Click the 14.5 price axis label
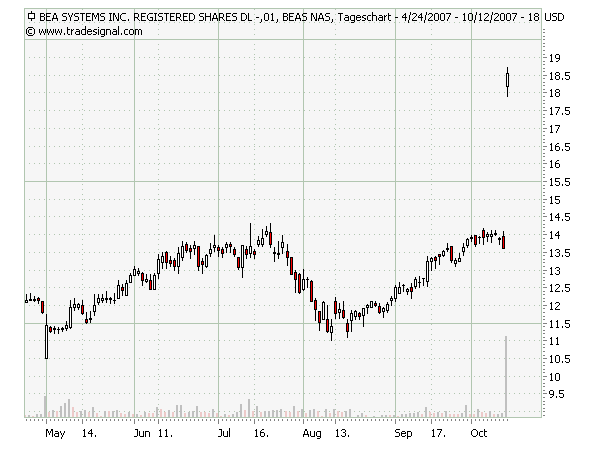Viewport: 600px width, 450px height. (559, 217)
